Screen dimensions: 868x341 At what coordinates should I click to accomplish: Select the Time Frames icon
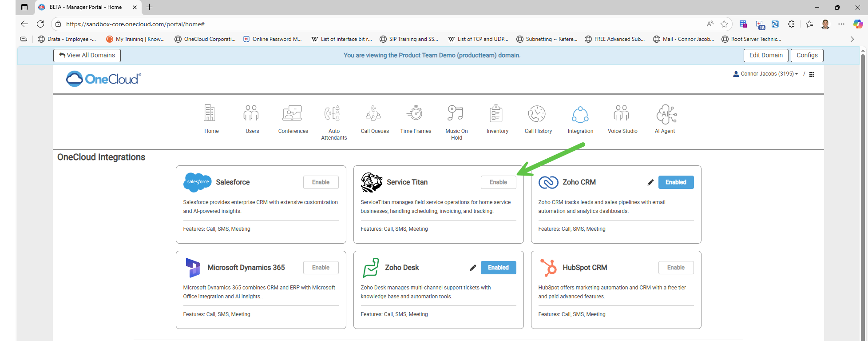click(415, 114)
